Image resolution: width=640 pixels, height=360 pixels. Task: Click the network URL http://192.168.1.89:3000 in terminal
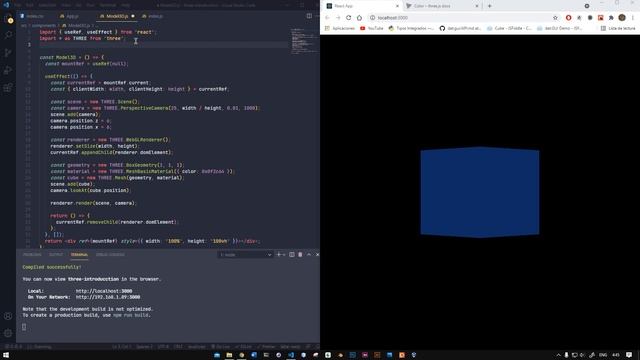click(x=108, y=297)
